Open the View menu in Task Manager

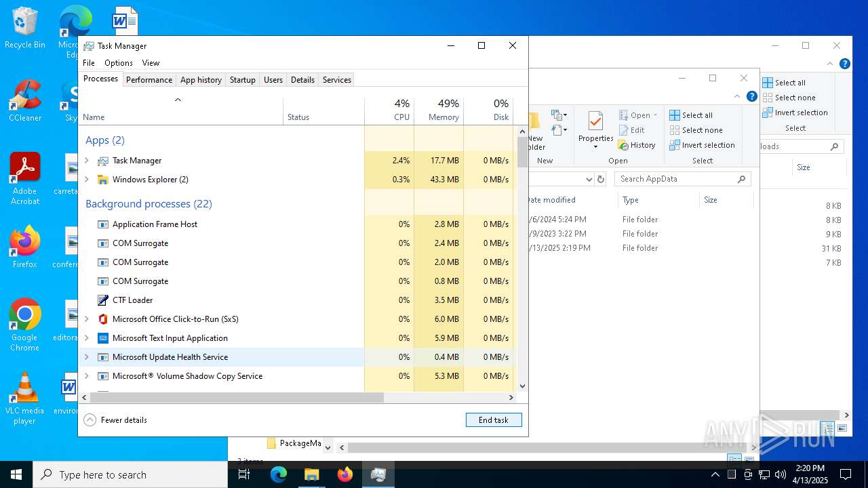click(x=151, y=63)
